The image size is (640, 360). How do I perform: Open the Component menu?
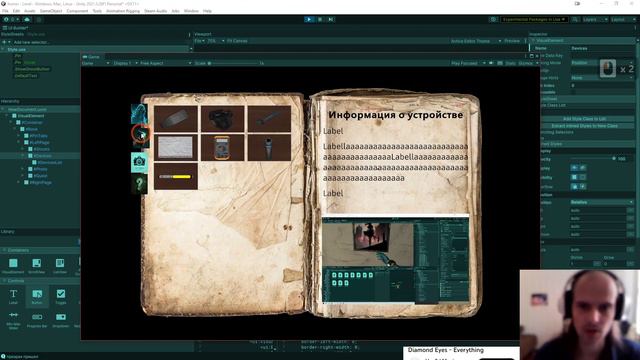click(77, 11)
